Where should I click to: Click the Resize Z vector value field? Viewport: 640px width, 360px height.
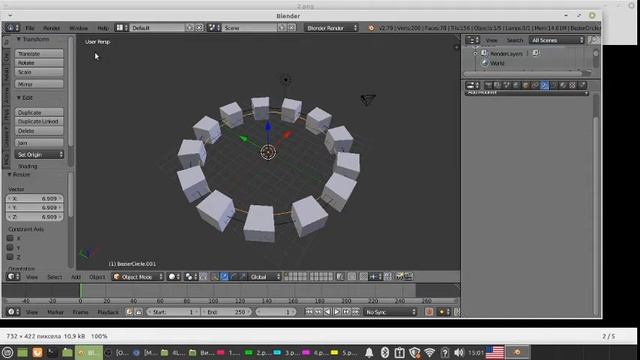click(35, 217)
